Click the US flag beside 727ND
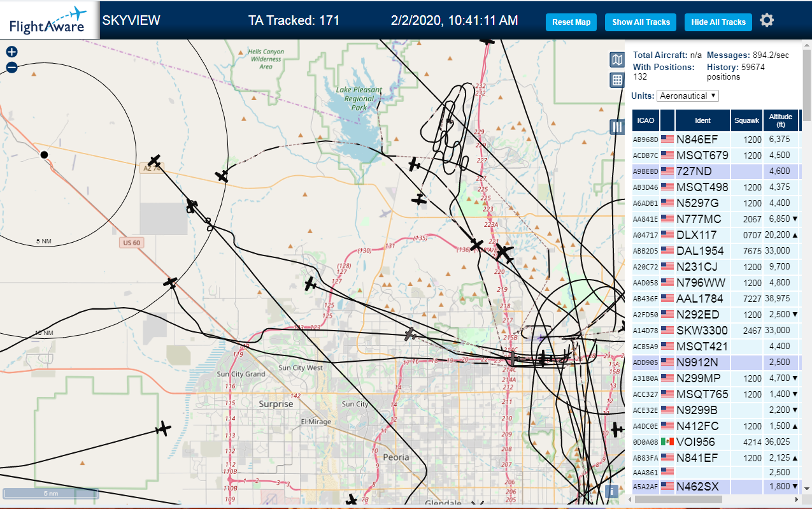This screenshot has width=812, height=509. click(x=667, y=171)
